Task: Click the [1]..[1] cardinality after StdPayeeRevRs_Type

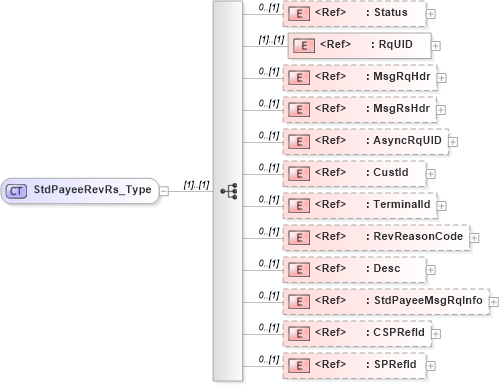Action: (196, 185)
